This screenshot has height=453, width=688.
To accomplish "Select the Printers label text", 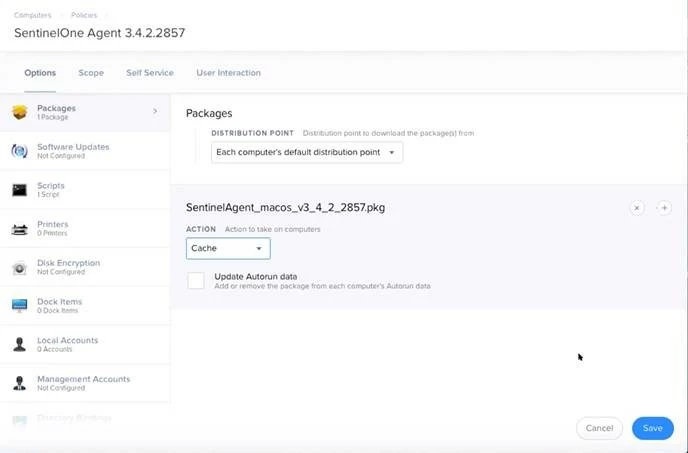I will 53,224.
